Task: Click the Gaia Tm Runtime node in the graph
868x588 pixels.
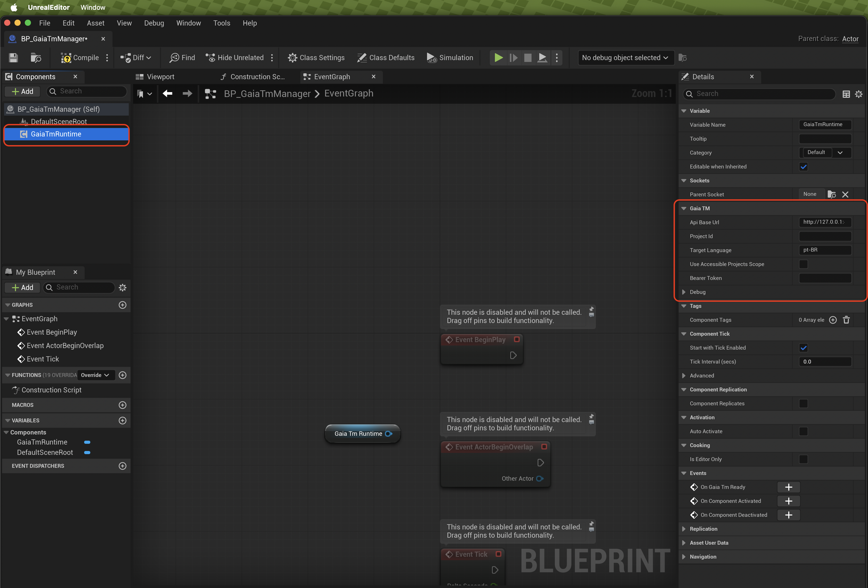Action: click(363, 434)
